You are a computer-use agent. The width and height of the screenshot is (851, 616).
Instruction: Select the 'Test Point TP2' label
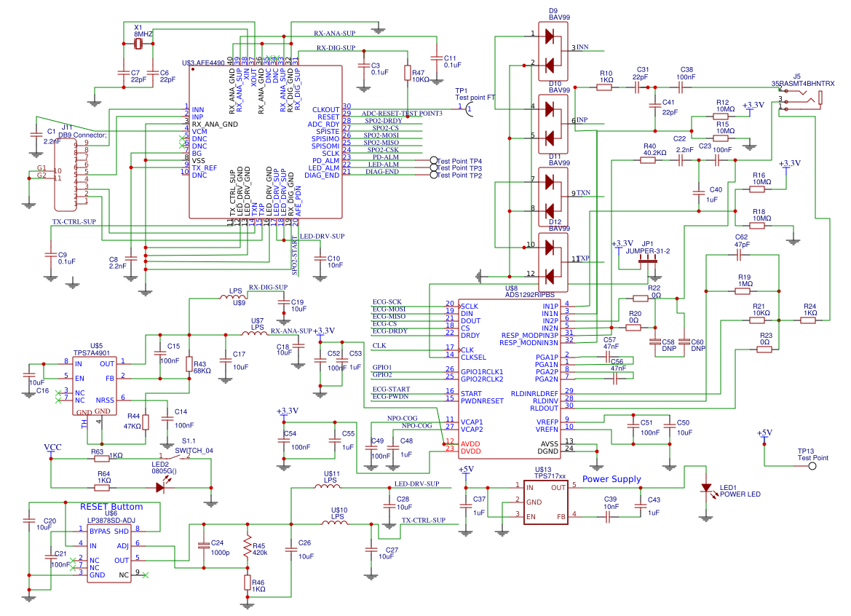459,175
